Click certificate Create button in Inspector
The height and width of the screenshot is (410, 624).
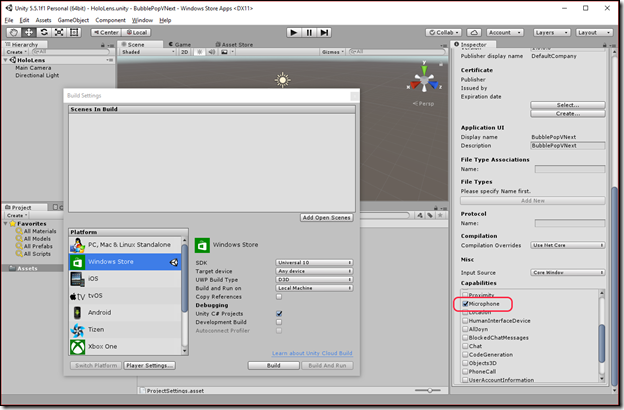coord(567,113)
